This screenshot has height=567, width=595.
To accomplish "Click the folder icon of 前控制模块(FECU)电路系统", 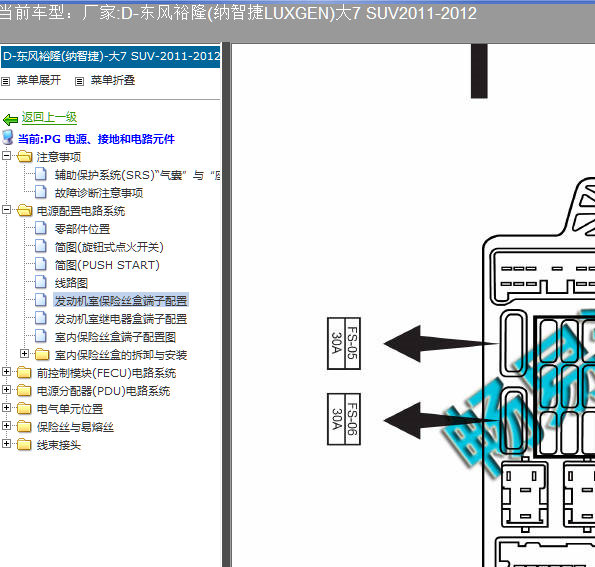I will point(25,372).
